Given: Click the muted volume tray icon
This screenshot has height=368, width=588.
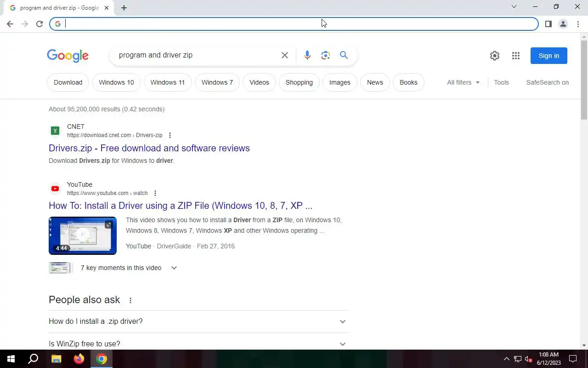Looking at the screenshot, I should [529, 359].
